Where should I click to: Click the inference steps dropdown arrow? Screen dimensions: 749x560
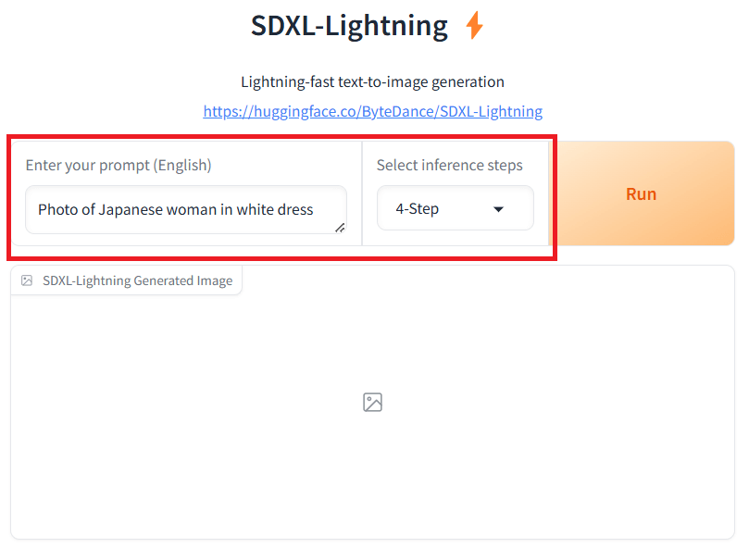coord(499,209)
